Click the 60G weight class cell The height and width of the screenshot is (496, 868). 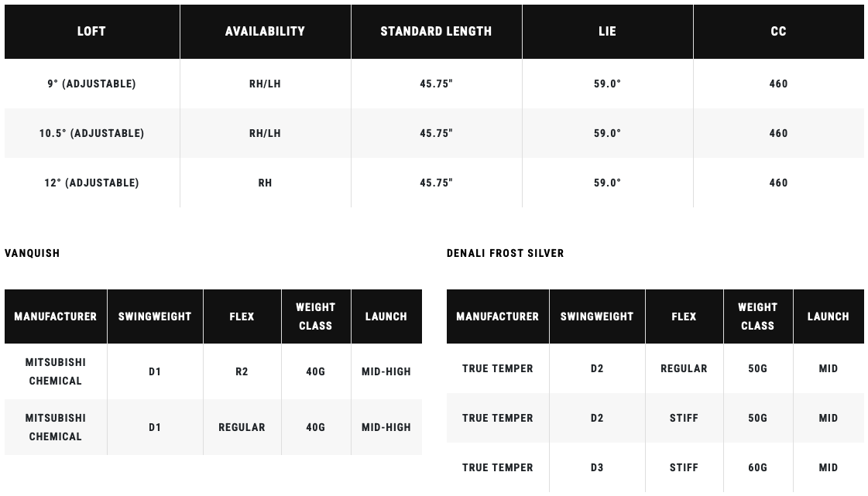point(758,468)
